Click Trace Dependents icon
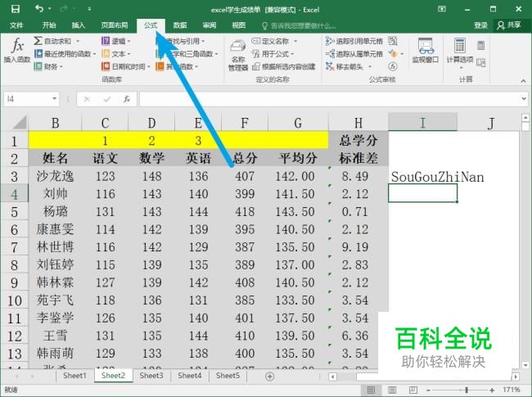532x397 pixels. [330, 53]
